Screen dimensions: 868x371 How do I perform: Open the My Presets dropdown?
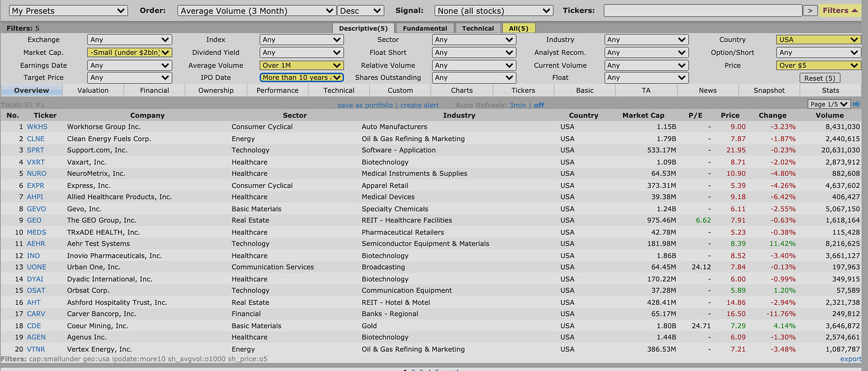(x=69, y=11)
